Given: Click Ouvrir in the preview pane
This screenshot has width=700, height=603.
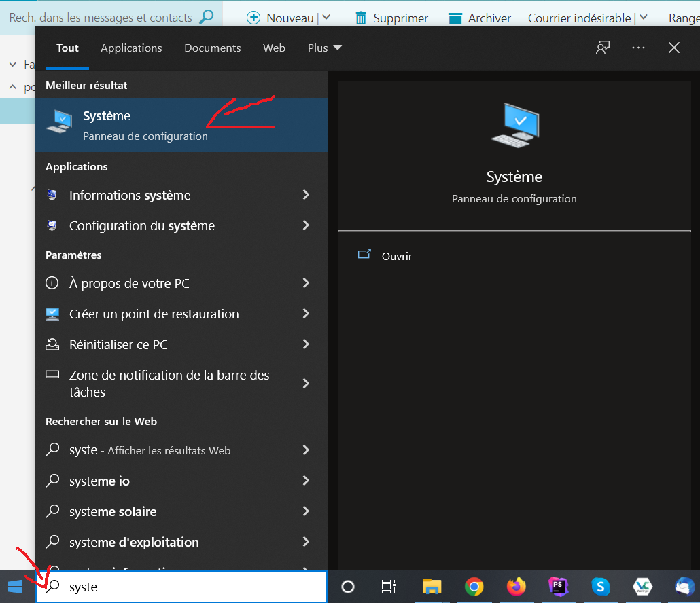Looking at the screenshot, I should 397,256.
